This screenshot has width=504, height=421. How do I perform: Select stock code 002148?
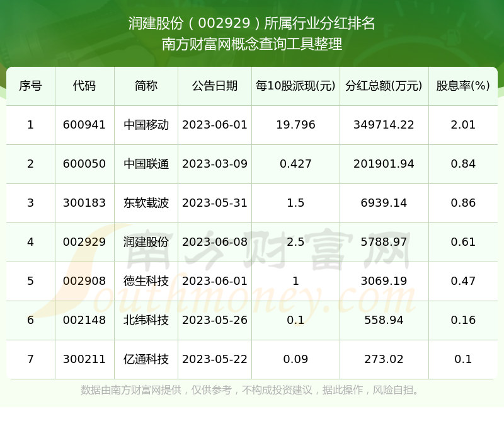84,320
